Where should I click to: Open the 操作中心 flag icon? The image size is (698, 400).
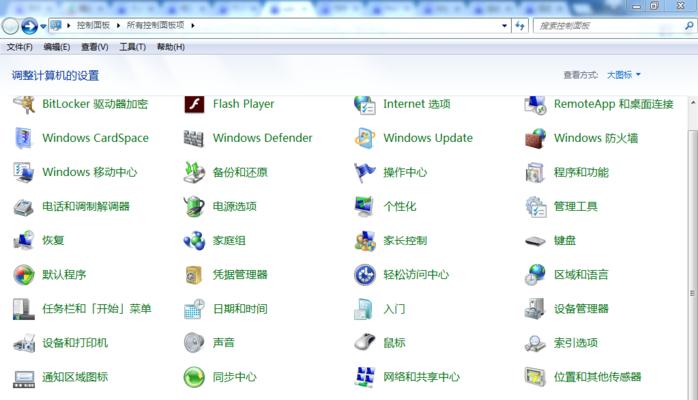365,172
